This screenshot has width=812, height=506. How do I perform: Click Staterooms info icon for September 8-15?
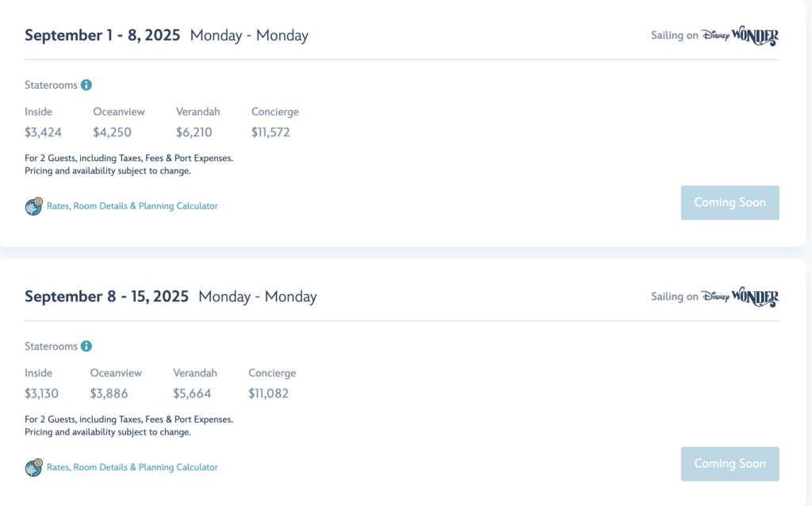pyautogui.click(x=86, y=347)
